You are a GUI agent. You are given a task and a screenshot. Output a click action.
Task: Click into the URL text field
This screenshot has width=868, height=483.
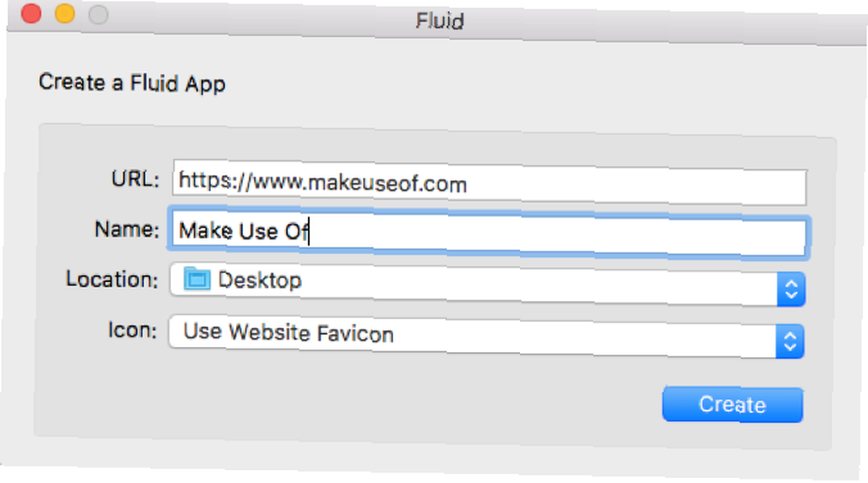coord(490,183)
